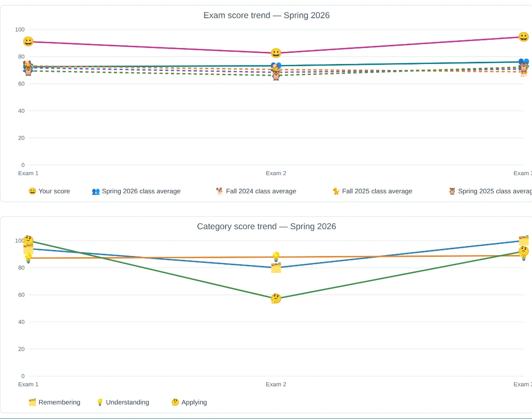
Task: Toggle Spring 2026 class average legend entry
Action: [136, 191]
